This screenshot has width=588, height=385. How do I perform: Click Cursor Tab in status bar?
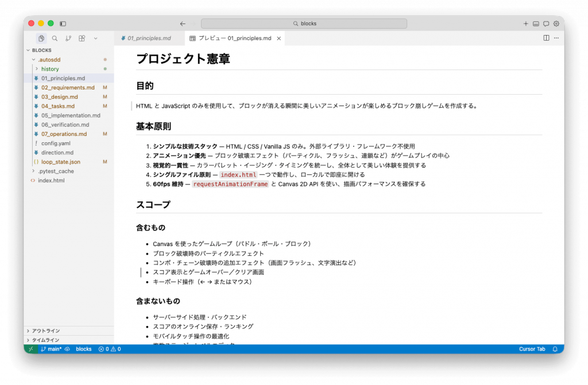[532, 349]
